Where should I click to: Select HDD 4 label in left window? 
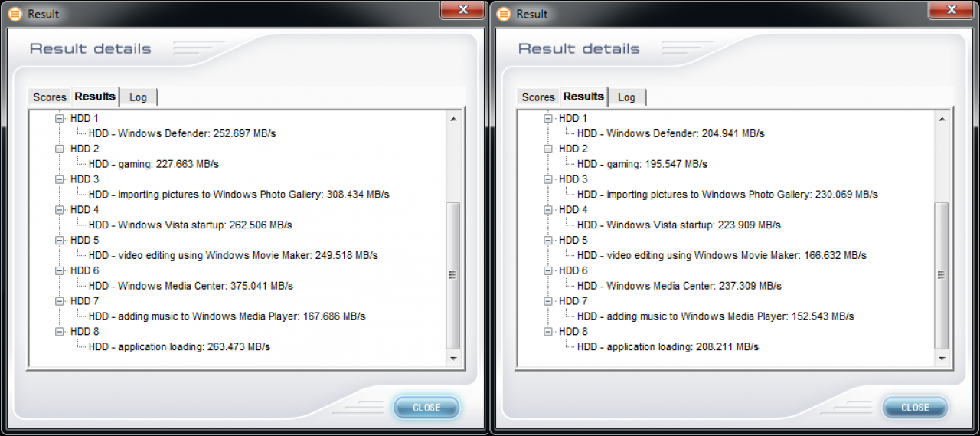point(84,210)
